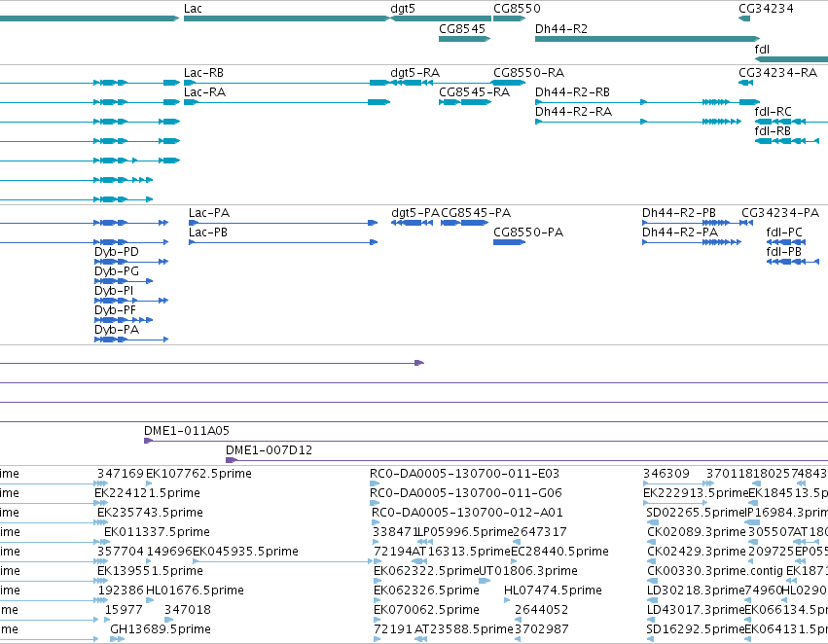Select the 346309 EST label

[x=666, y=474]
